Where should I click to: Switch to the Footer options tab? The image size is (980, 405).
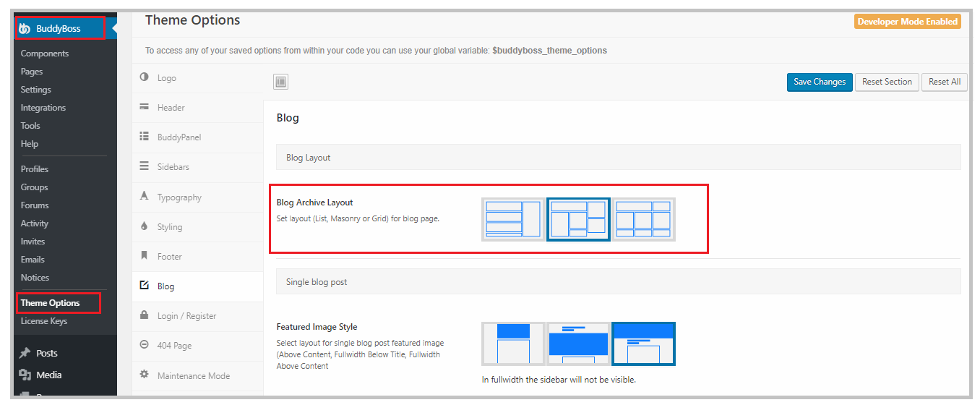pyautogui.click(x=197, y=257)
